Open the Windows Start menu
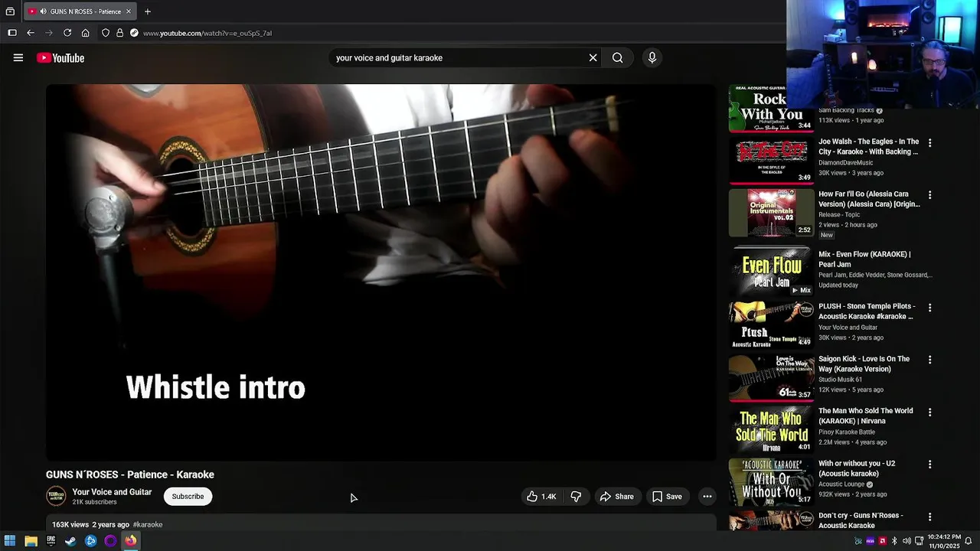Screen dimensions: 980x551 [10, 541]
